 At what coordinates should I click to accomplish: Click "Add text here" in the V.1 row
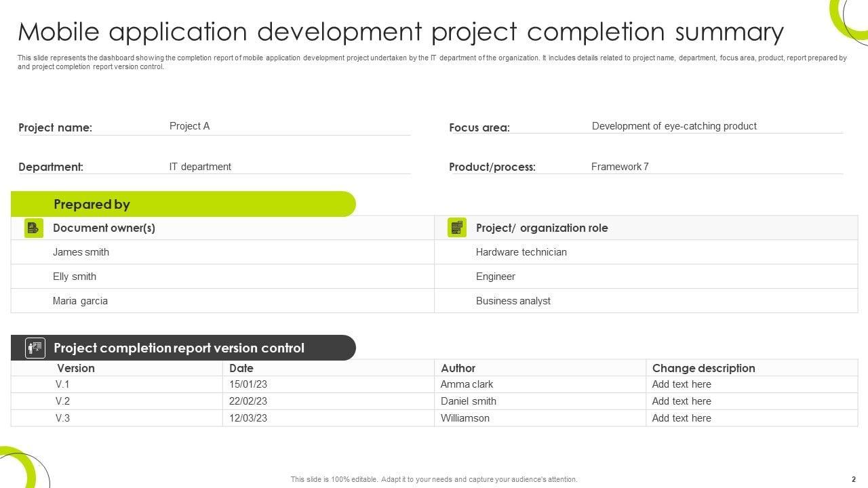tap(682, 384)
